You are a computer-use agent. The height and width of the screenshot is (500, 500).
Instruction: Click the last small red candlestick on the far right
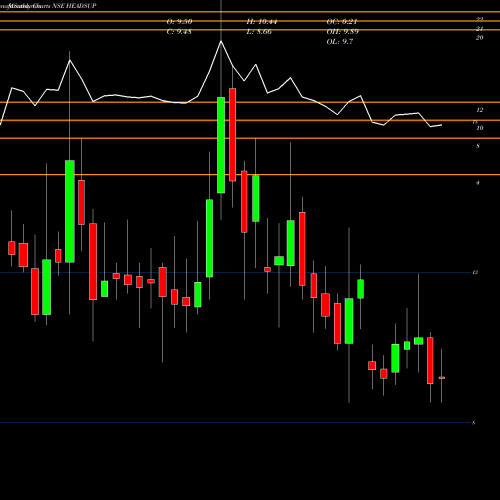(x=442, y=378)
